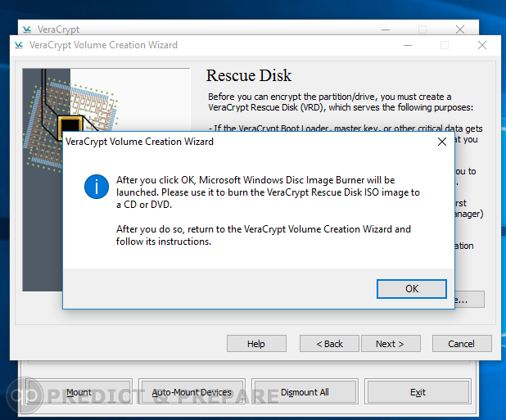Close the burner info message dialog
506x420 pixels.
tap(442, 142)
